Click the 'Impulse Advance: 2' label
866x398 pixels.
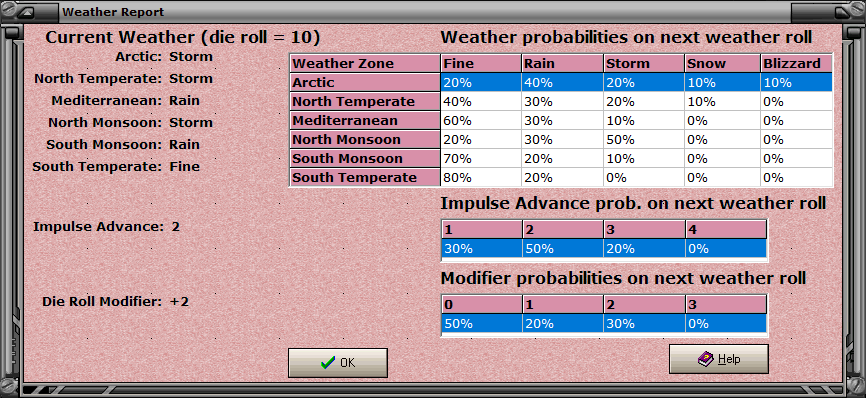tap(106, 226)
